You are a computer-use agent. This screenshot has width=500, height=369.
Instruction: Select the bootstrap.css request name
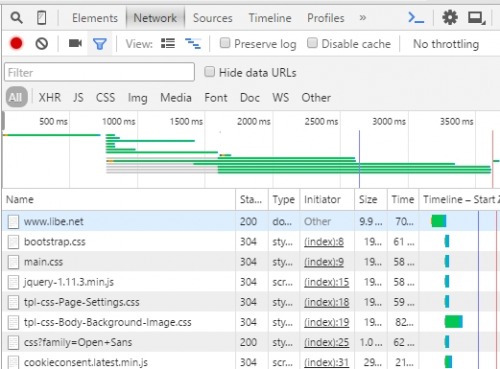(55, 242)
